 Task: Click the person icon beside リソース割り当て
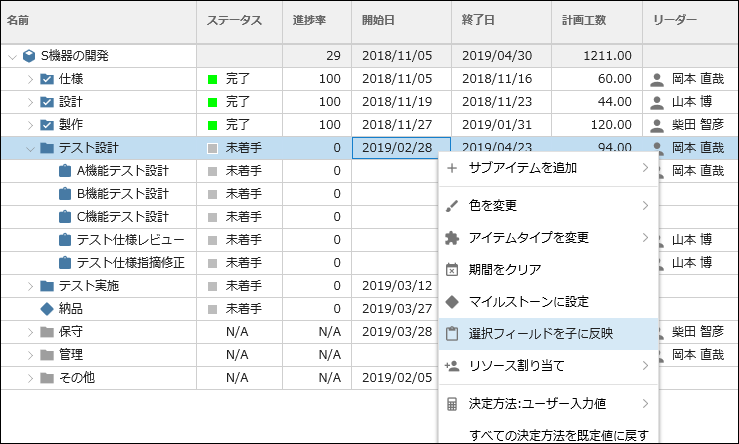(x=452, y=366)
